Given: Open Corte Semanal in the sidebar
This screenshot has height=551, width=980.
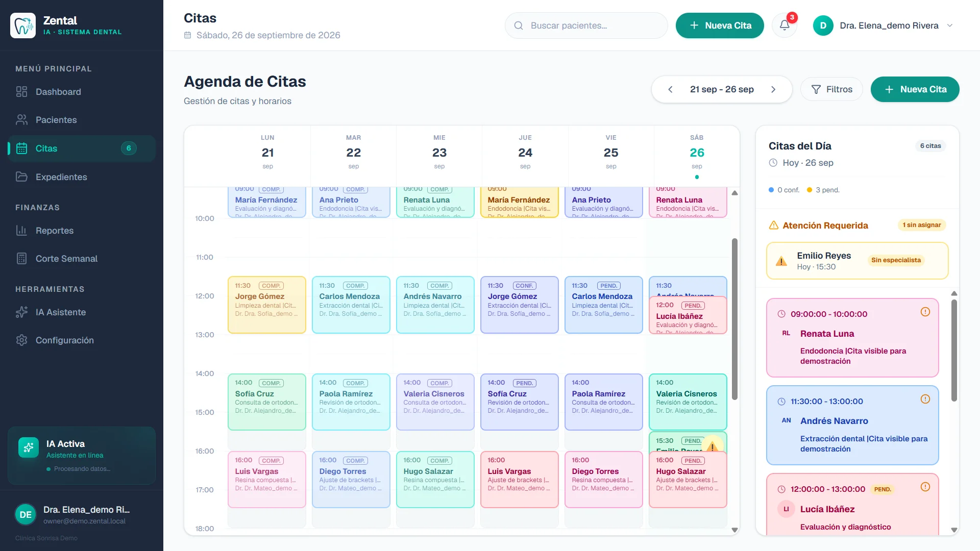Looking at the screenshot, I should 82,259.
